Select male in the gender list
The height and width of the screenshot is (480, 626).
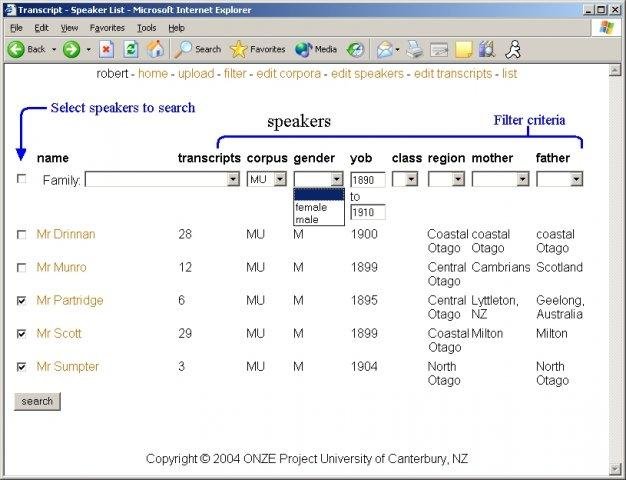pyautogui.click(x=319, y=219)
